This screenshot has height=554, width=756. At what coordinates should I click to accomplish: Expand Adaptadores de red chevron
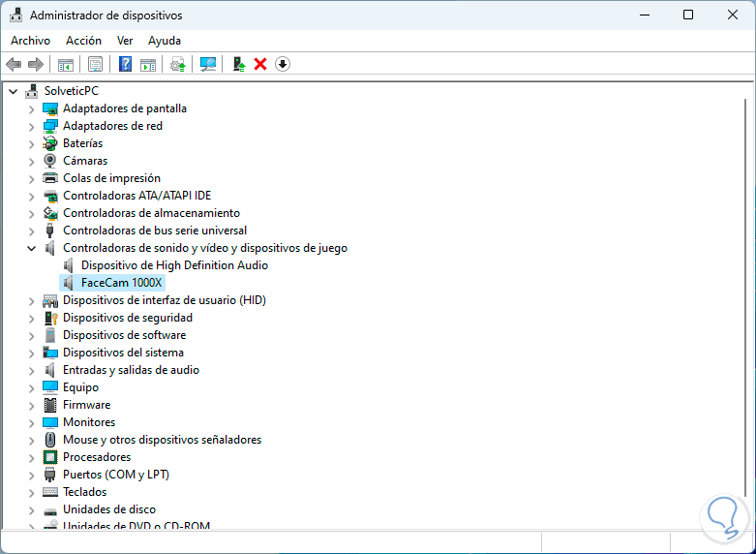31,127
